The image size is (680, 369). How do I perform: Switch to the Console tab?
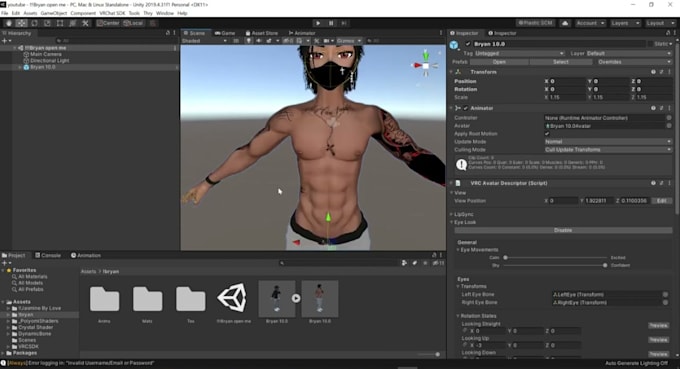click(x=48, y=255)
